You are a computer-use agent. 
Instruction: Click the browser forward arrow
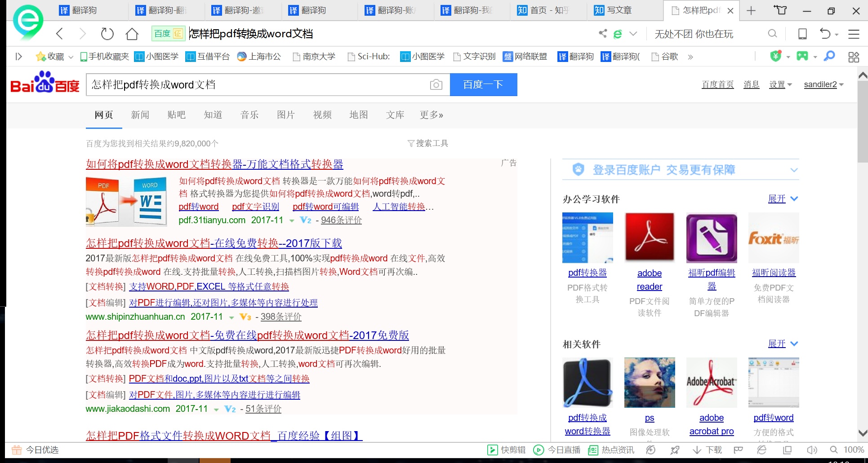click(x=82, y=34)
